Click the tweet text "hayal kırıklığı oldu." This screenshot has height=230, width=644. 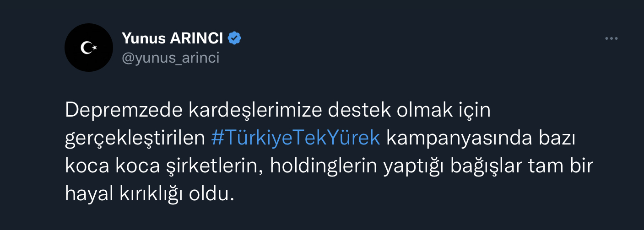pyautogui.click(x=150, y=194)
